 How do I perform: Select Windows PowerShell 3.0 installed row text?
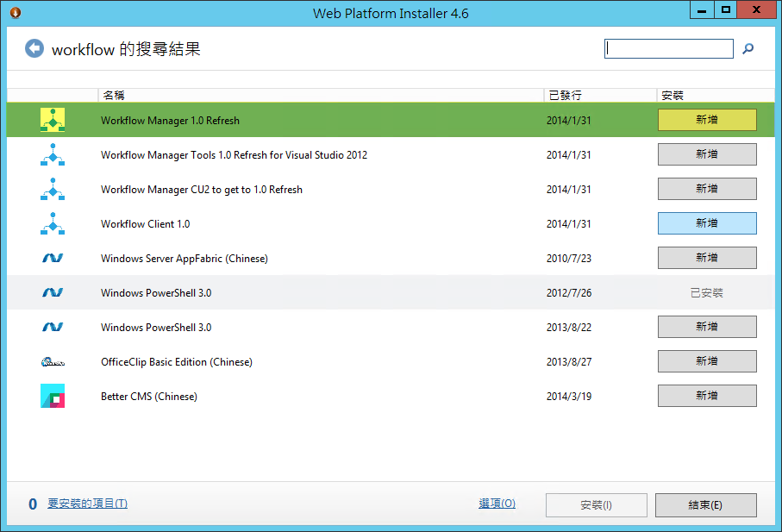(156, 292)
